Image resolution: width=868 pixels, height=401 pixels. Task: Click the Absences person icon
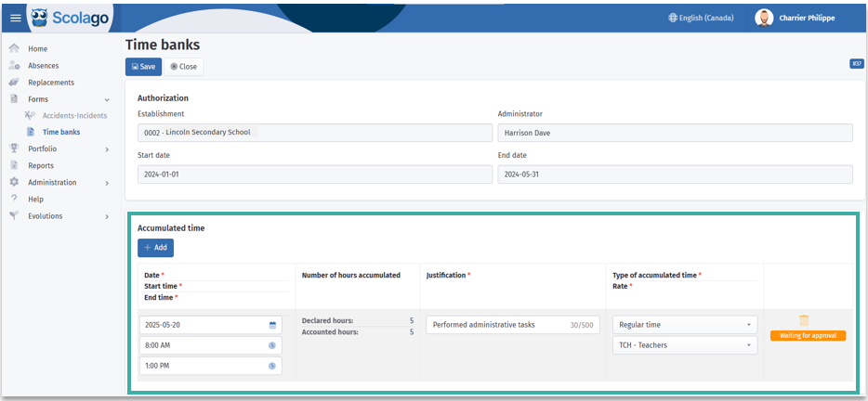point(14,65)
